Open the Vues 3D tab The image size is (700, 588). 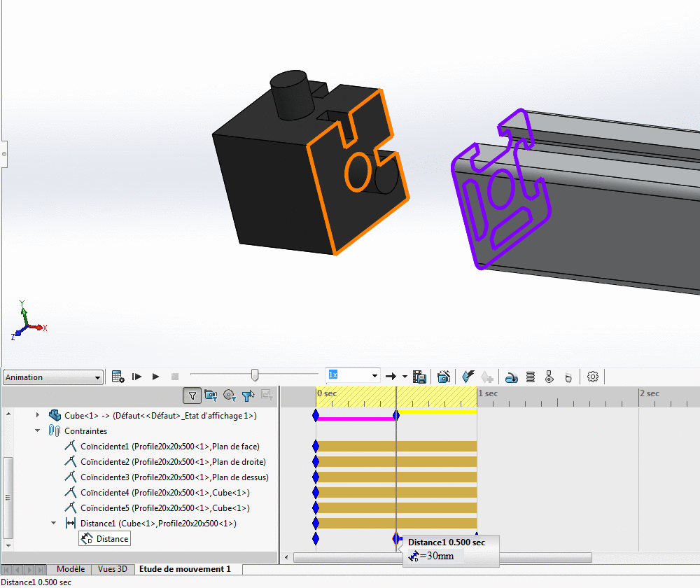[112, 569]
